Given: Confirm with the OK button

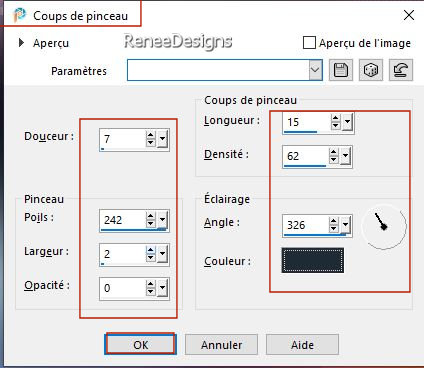Looking at the screenshot, I should [140, 344].
